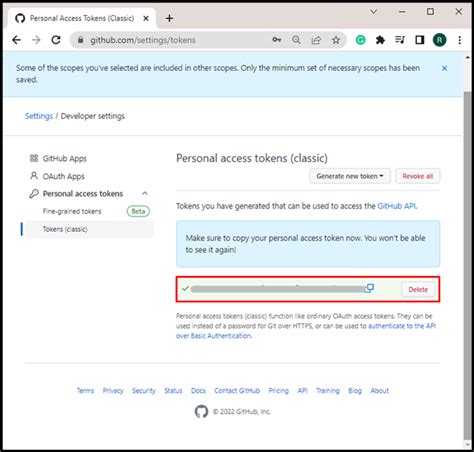The height and width of the screenshot is (452, 474).
Task: Select the Personal Access Tokens browser tab
Action: tap(82, 18)
